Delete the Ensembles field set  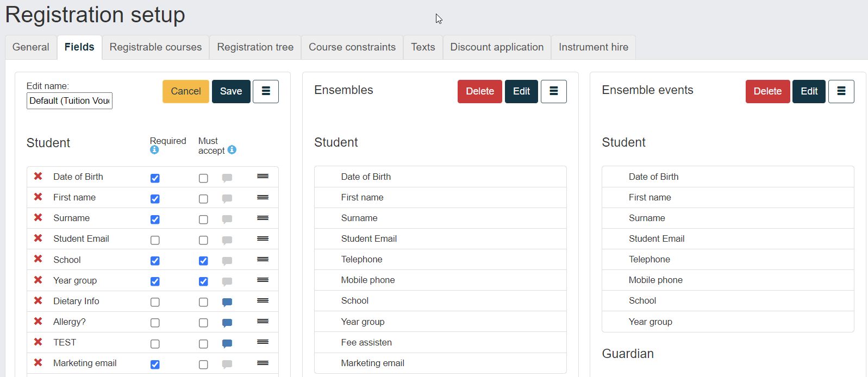pyautogui.click(x=480, y=91)
